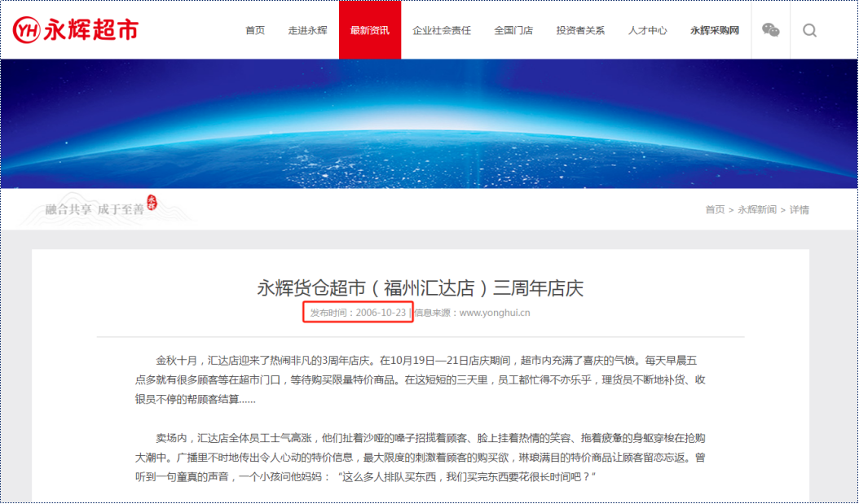Viewport: 859px width, 504px height.
Task: Open the 走进永辉 menu item
Action: point(308,30)
